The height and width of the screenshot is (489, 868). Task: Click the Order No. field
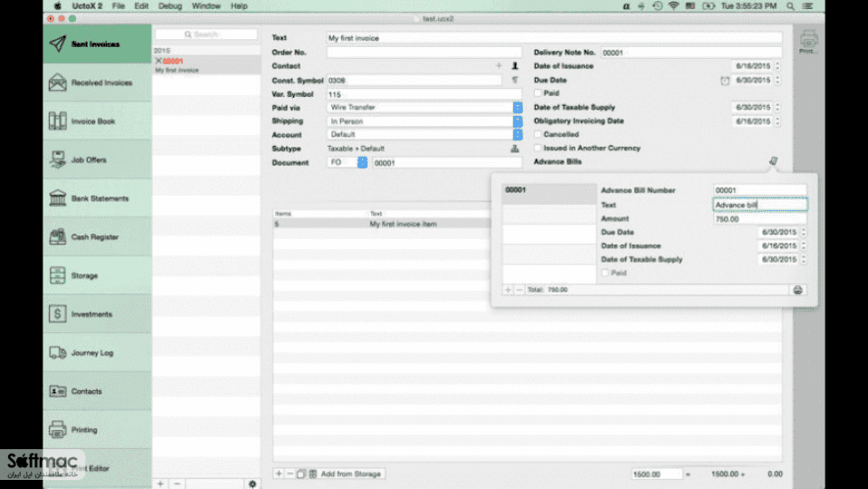424,52
